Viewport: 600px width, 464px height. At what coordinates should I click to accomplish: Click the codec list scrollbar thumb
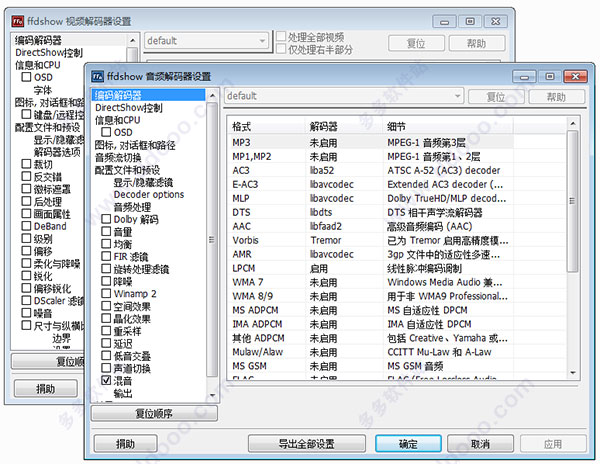coord(573,201)
